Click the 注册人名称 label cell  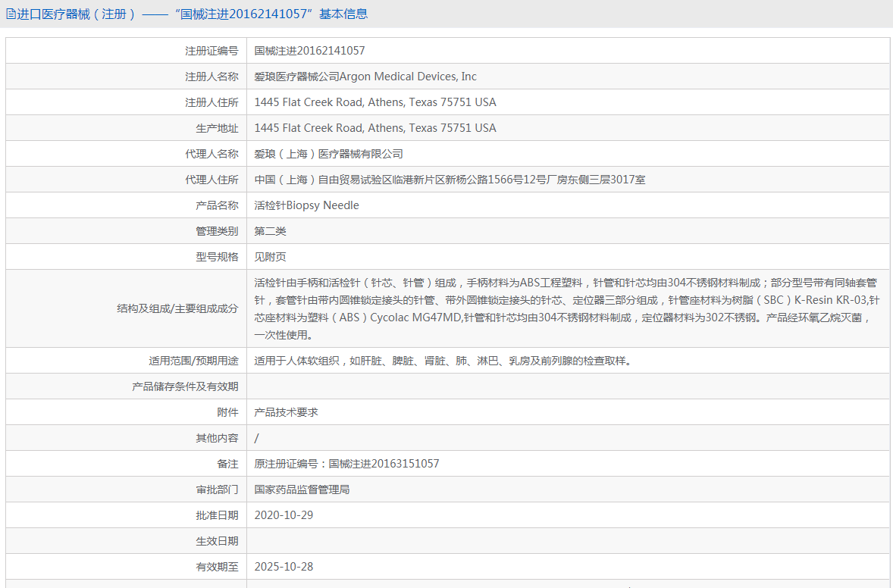pos(211,77)
